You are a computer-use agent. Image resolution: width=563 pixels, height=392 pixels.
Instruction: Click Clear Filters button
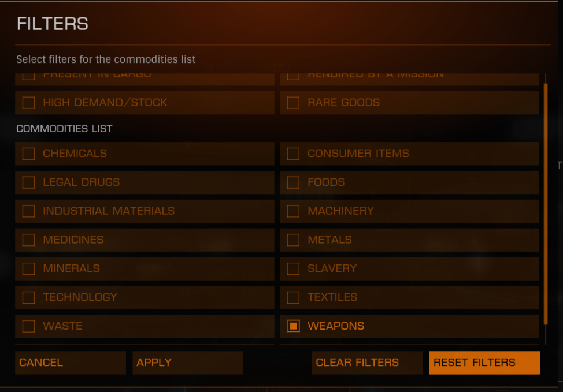(367, 363)
